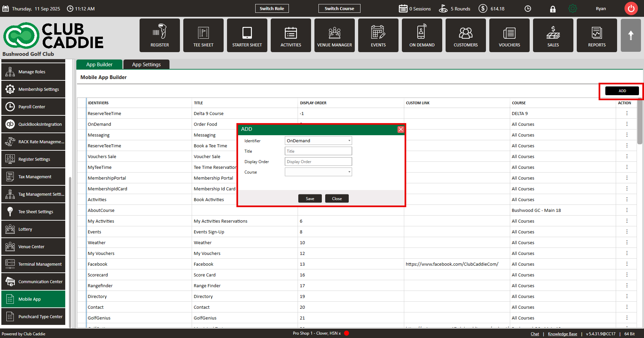
Task: Click the Title input field
Action: (318, 151)
